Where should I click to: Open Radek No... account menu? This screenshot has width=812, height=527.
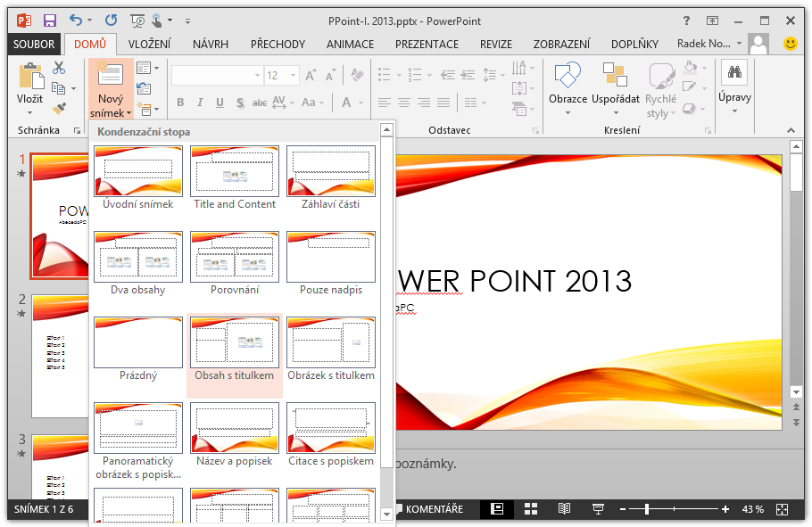coord(709,44)
